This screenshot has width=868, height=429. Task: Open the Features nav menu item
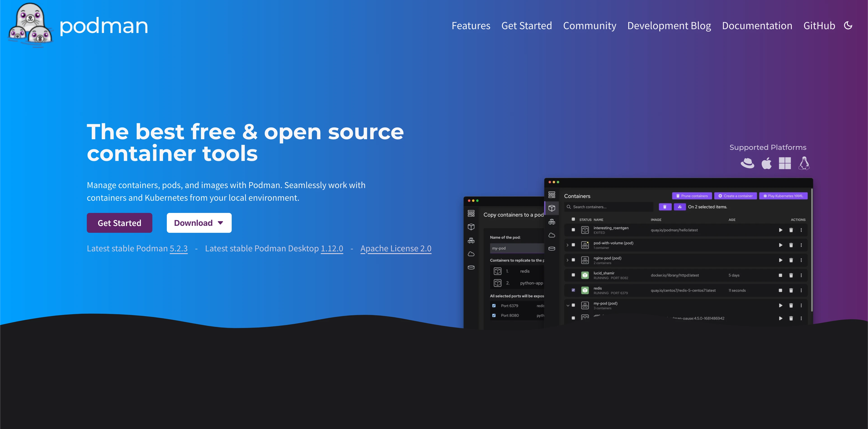[x=471, y=26]
